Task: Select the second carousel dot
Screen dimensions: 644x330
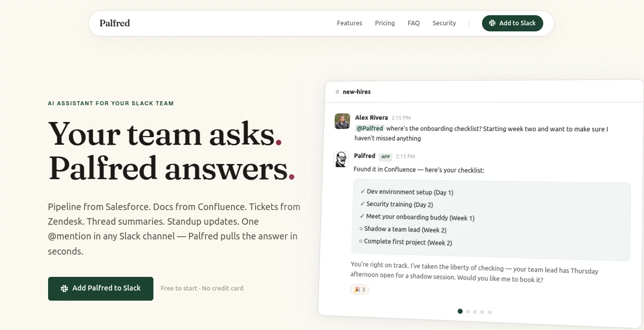Action: (468, 312)
